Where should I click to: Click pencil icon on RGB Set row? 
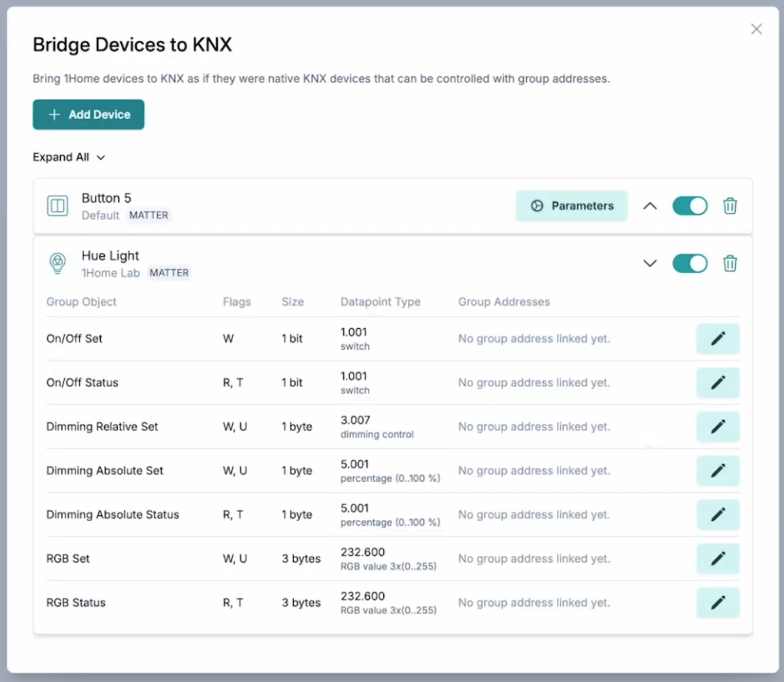point(718,559)
